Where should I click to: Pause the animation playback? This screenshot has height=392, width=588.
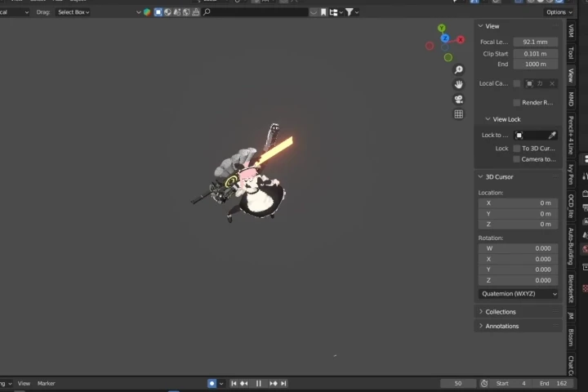point(259,383)
